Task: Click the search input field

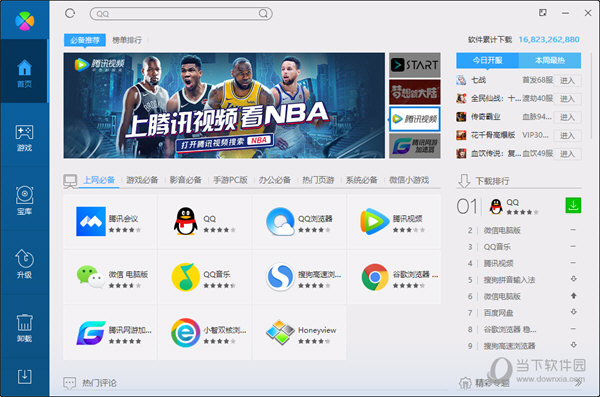Action: tap(181, 13)
